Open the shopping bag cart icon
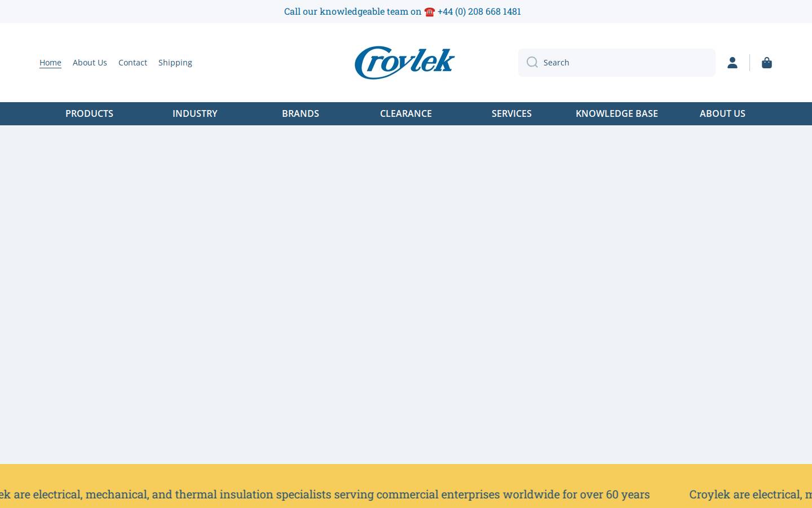Viewport: 812px width, 508px height. click(767, 63)
